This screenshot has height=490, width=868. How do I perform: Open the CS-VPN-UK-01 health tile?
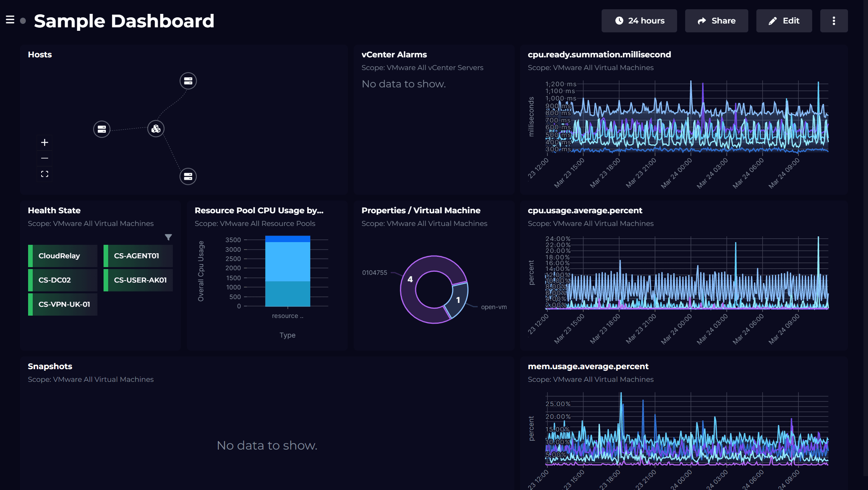63,304
